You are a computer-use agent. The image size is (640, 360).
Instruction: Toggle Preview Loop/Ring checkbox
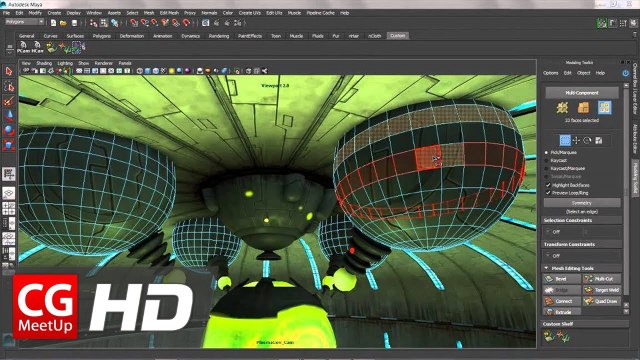click(548, 193)
